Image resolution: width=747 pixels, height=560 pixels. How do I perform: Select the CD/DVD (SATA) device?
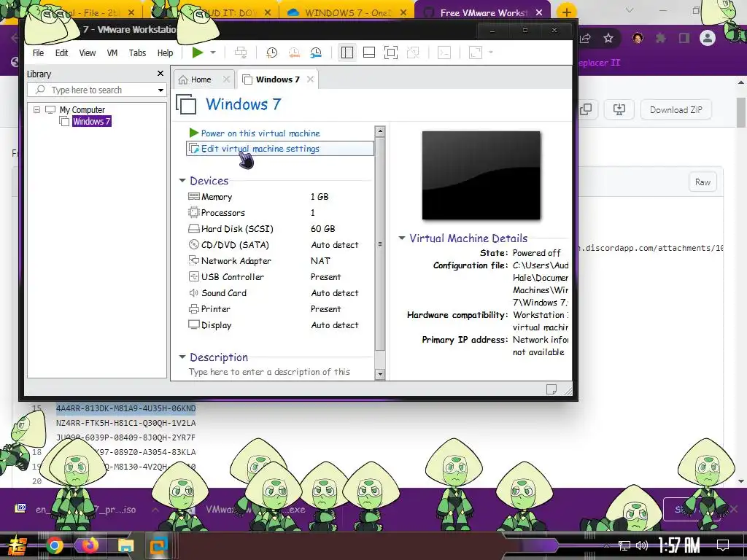pos(278,245)
